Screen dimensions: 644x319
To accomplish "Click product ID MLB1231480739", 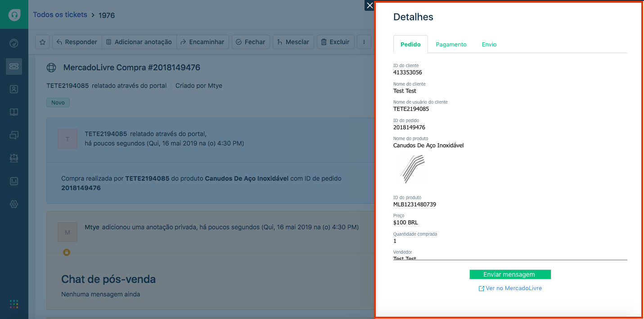I will click(414, 205).
